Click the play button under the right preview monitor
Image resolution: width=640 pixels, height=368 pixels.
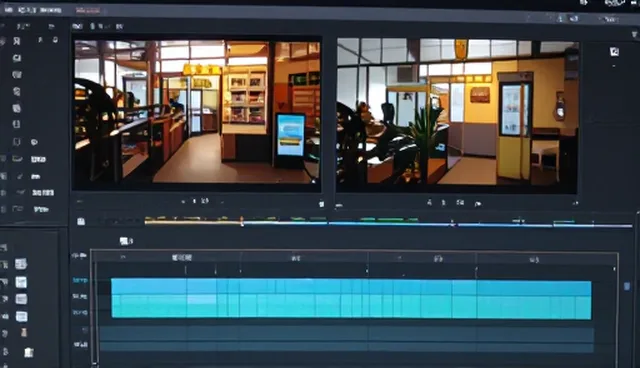(x=478, y=203)
